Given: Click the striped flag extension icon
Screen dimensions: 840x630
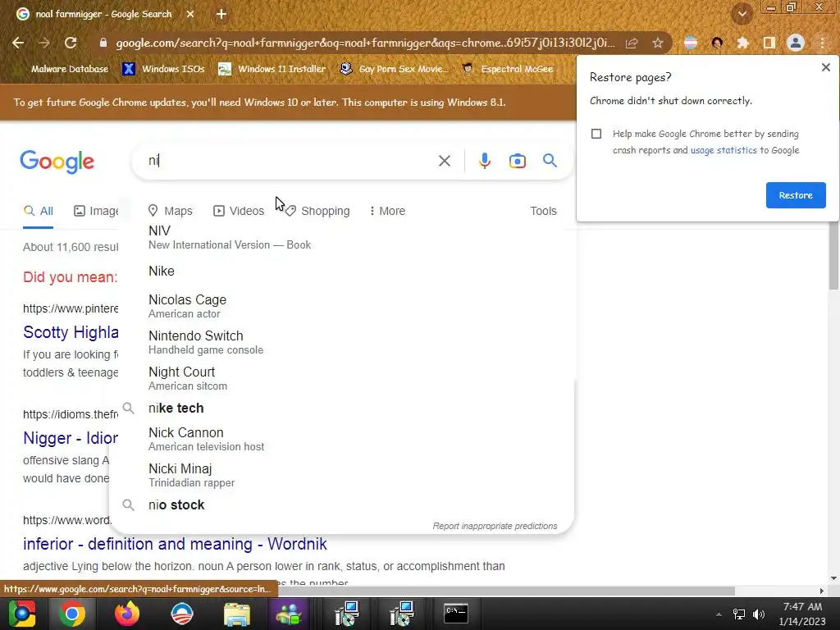Looking at the screenshot, I should coord(691,43).
